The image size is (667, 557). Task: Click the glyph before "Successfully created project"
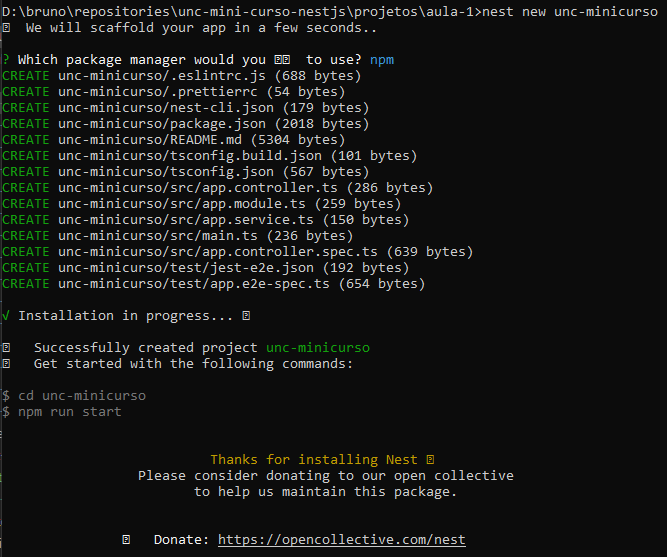coord(6,348)
